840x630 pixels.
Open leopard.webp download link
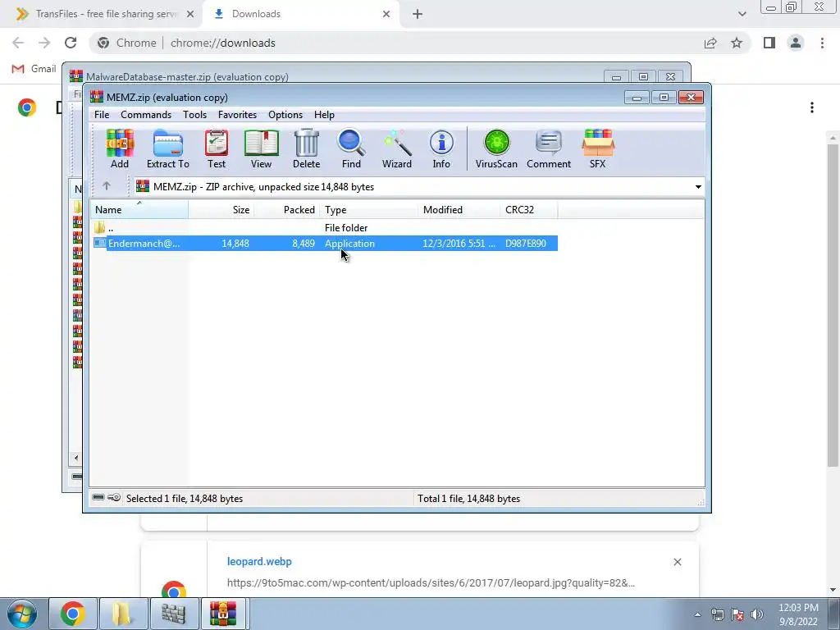pyautogui.click(x=259, y=561)
